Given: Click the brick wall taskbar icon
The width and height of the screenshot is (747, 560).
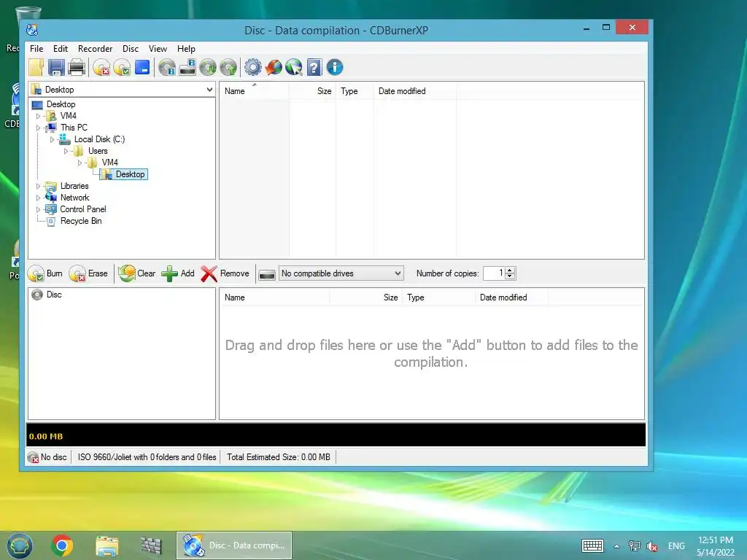Looking at the screenshot, I should tap(152, 545).
